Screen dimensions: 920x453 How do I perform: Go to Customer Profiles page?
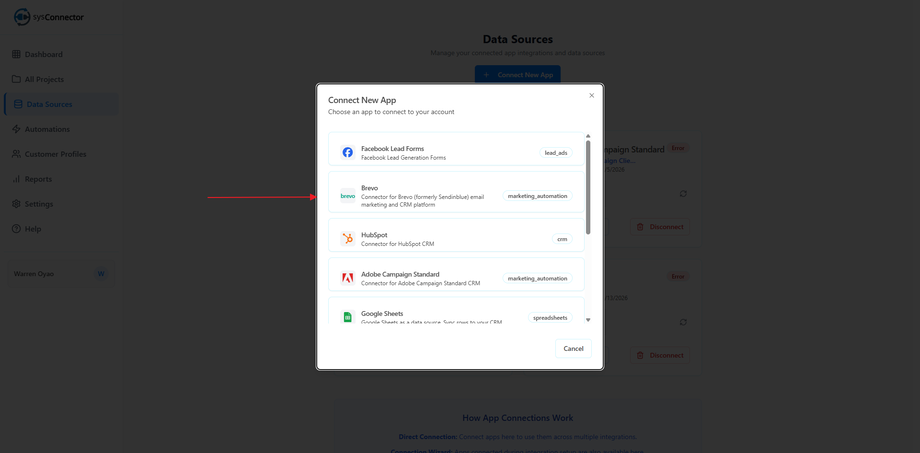coord(55,154)
